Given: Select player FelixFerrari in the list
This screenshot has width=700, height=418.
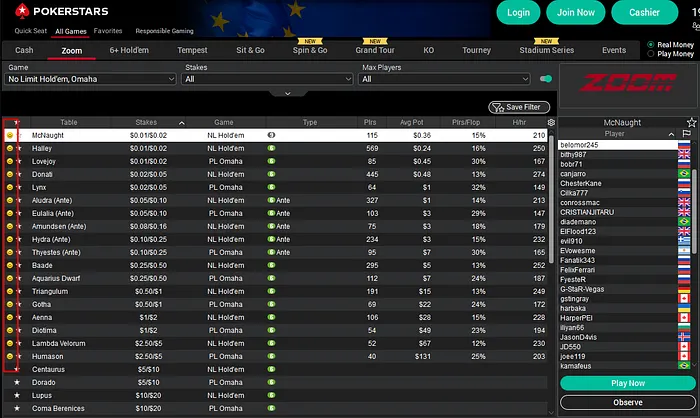Looking at the screenshot, I should pos(618,270).
